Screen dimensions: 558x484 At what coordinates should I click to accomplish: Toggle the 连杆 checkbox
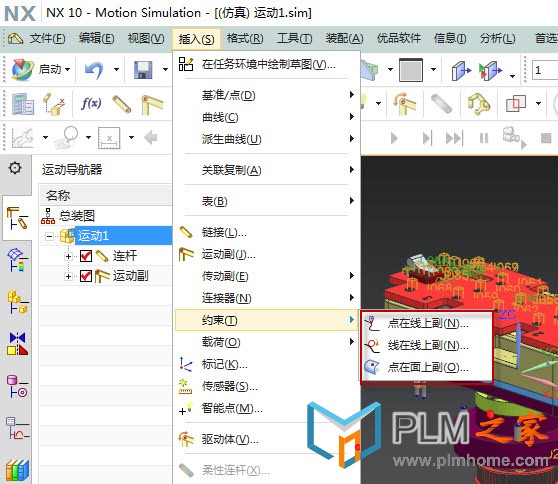pos(86,256)
